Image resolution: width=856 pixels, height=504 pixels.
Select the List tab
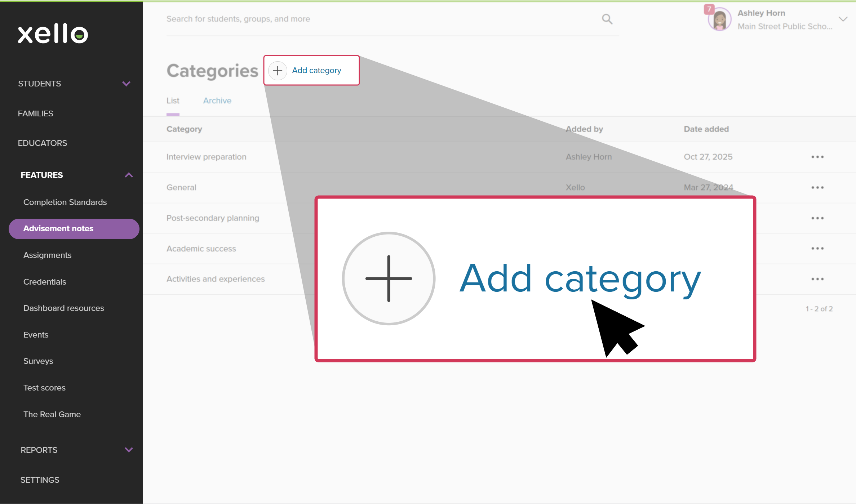pos(173,101)
